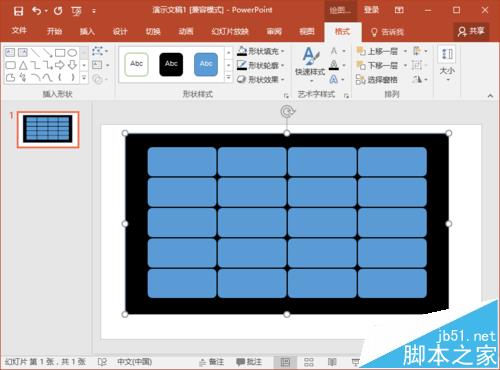Pick the Elbow Arrow Connector shape
This screenshot has height=370, width=500.
point(48,65)
